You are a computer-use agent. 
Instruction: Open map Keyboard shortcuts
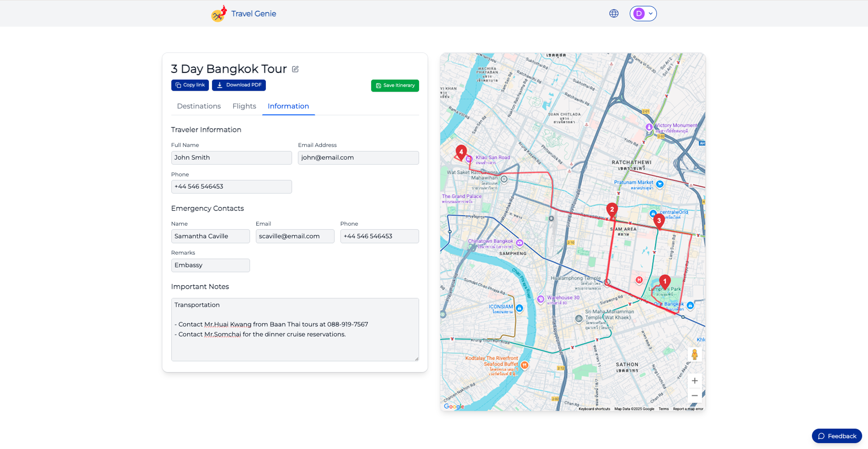point(594,409)
